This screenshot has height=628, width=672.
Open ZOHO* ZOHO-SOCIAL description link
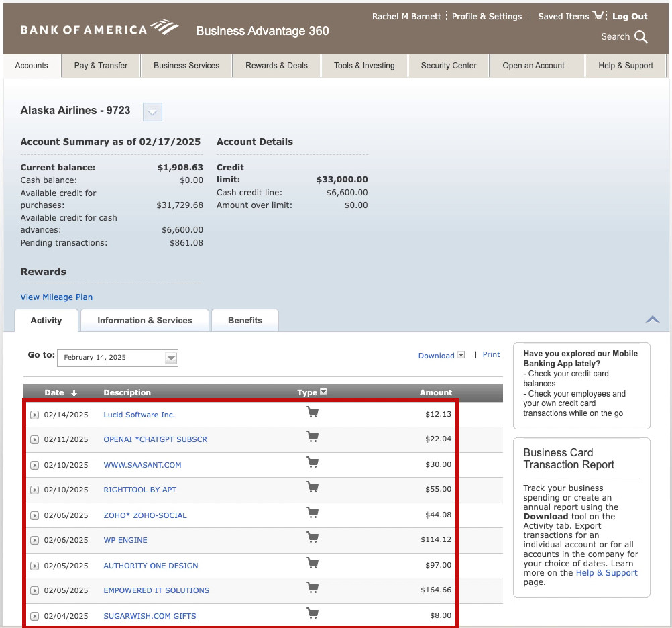pos(145,515)
